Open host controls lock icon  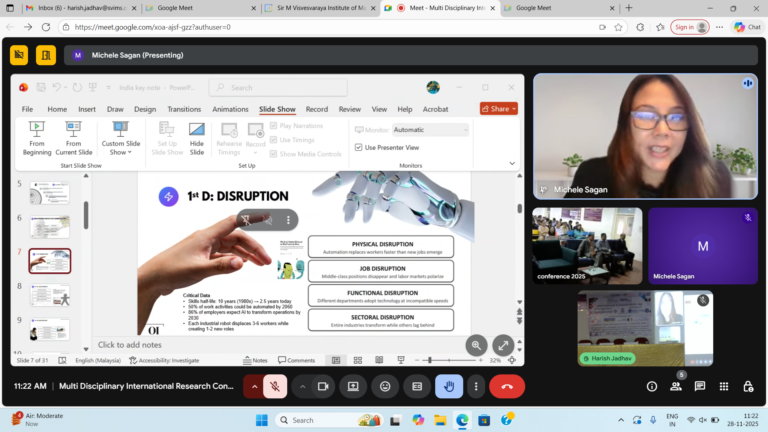point(748,386)
